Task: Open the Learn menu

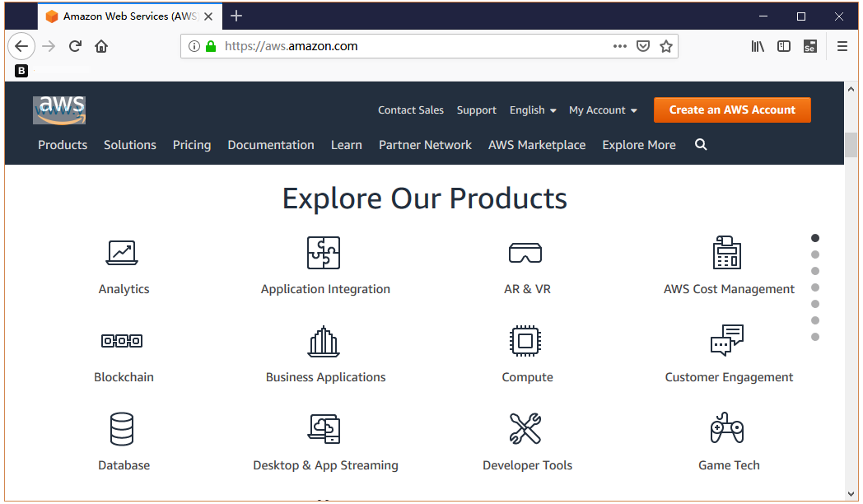Action: coord(346,145)
